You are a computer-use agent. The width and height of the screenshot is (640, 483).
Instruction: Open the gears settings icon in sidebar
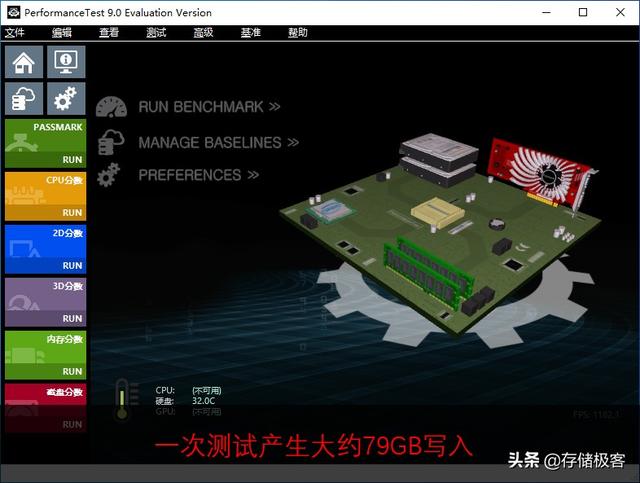click(x=66, y=98)
